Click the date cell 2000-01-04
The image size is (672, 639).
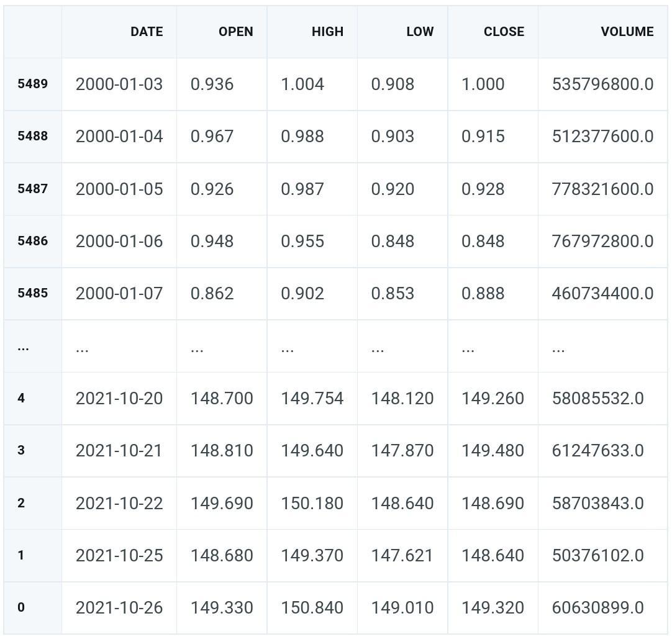click(x=119, y=136)
